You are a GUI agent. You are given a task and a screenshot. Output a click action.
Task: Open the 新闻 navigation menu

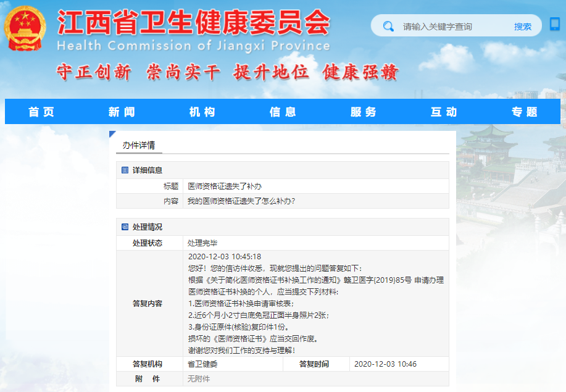pos(122,112)
